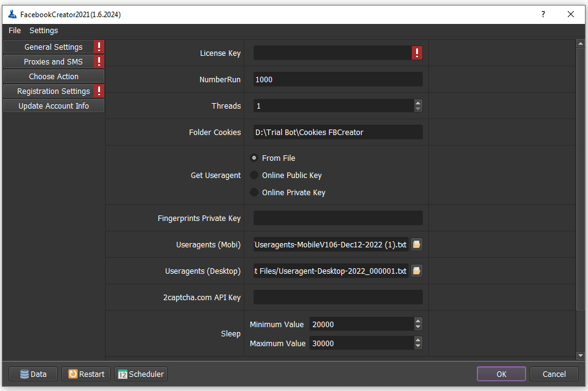Click the Useragents (Desktop) file path field
The width and height of the screenshot is (588, 391).
pos(331,271)
